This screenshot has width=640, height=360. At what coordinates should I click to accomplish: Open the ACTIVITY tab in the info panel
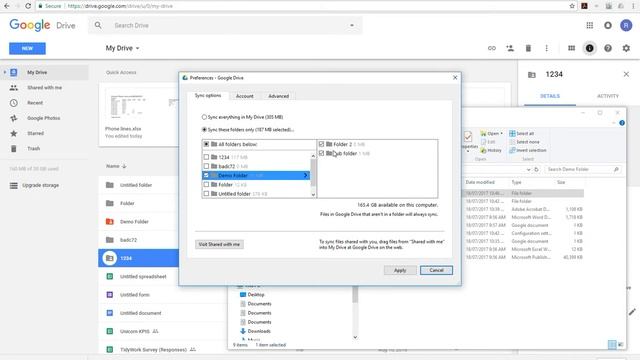608,96
